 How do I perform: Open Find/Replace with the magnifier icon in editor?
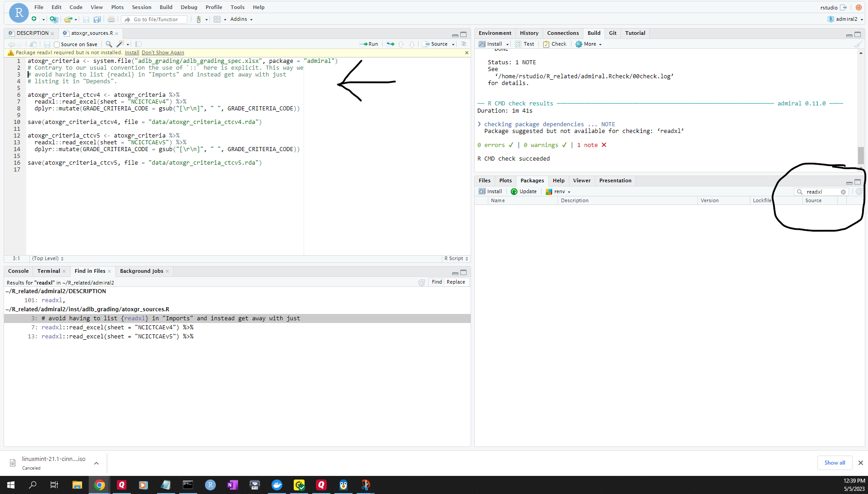pos(109,44)
